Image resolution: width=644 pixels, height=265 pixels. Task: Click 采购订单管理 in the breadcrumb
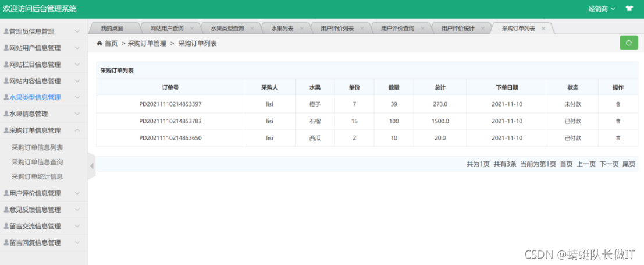tap(147, 44)
